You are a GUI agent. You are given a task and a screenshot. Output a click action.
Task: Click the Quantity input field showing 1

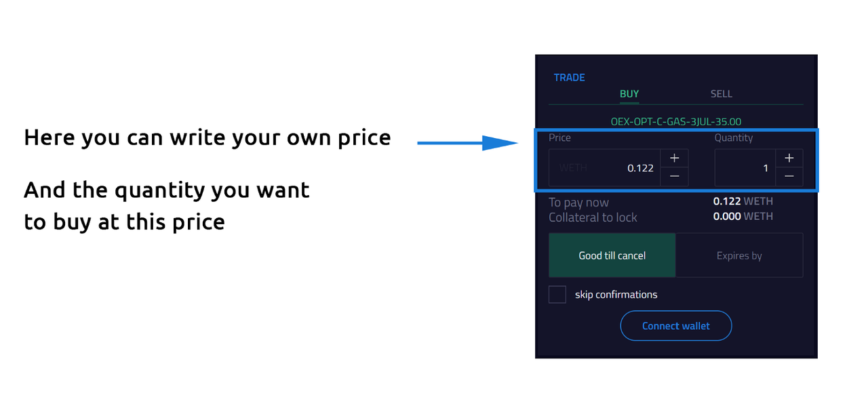point(745,167)
